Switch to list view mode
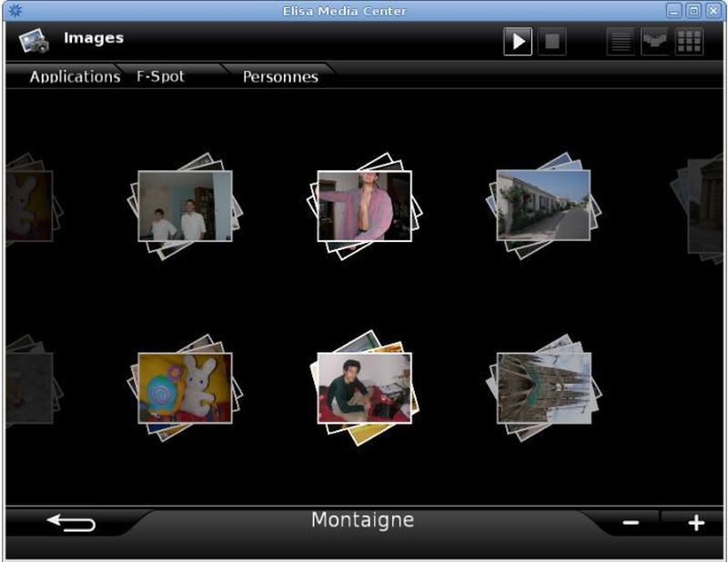The width and height of the screenshot is (728, 562). pos(622,42)
